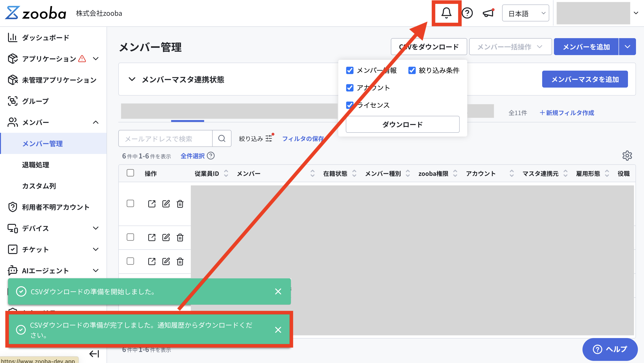The image size is (644, 363).
Task: Edit the third member row
Action: (x=166, y=261)
